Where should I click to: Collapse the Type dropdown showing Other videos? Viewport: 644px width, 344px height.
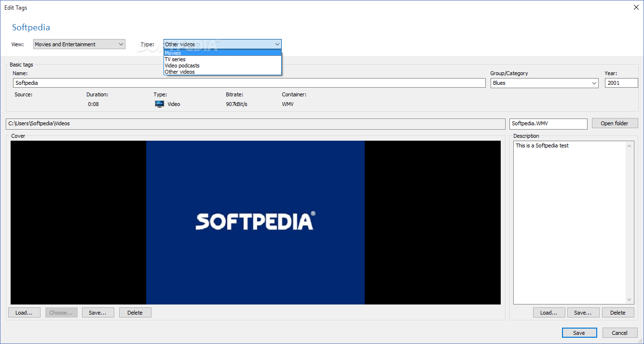pos(222,44)
